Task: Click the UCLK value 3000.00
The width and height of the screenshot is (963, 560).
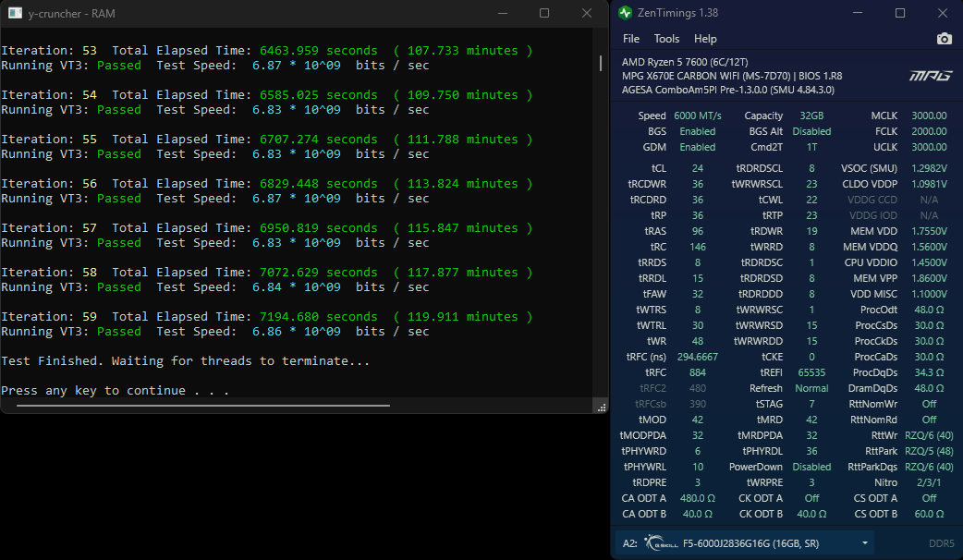Action: [x=929, y=147]
